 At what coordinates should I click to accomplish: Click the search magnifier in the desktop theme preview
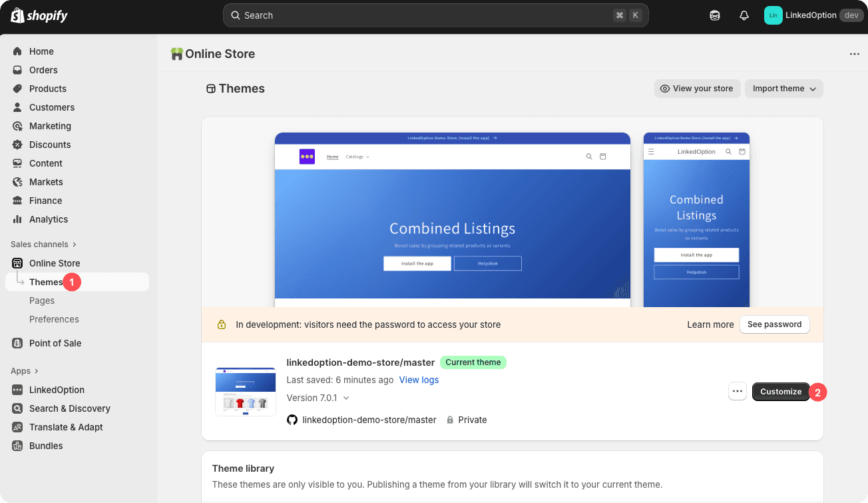pos(589,157)
